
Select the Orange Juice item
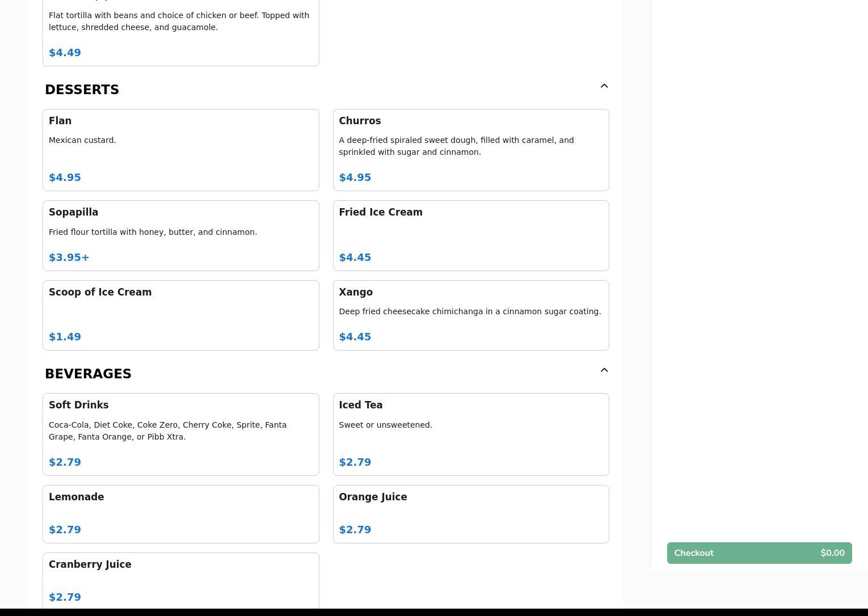pyautogui.click(x=471, y=514)
